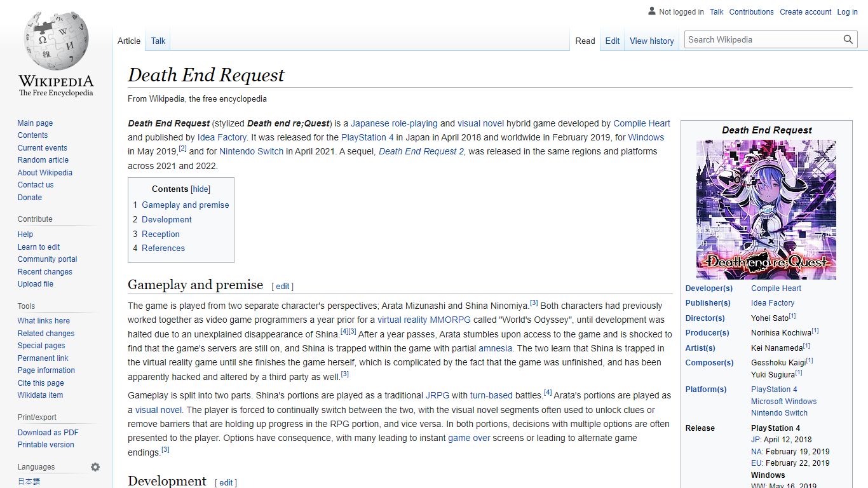Open the Edit tab

point(613,41)
